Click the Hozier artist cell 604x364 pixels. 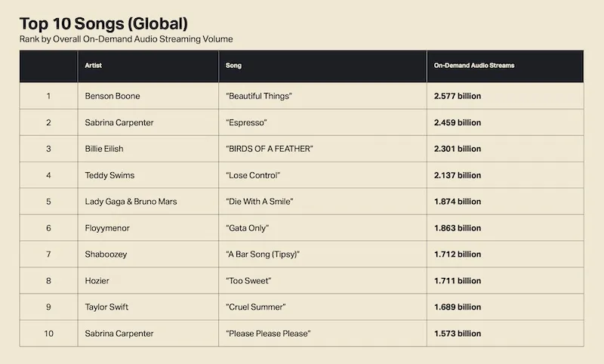98,281
